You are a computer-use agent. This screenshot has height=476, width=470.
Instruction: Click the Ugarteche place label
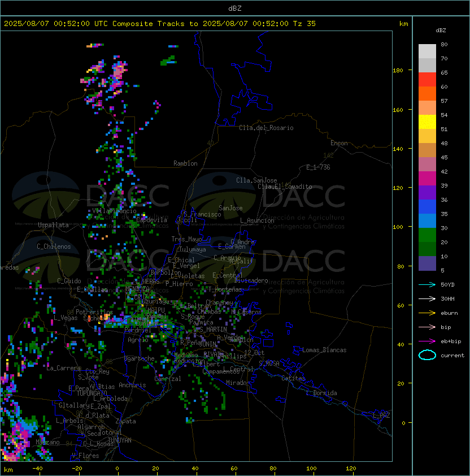(140, 358)
